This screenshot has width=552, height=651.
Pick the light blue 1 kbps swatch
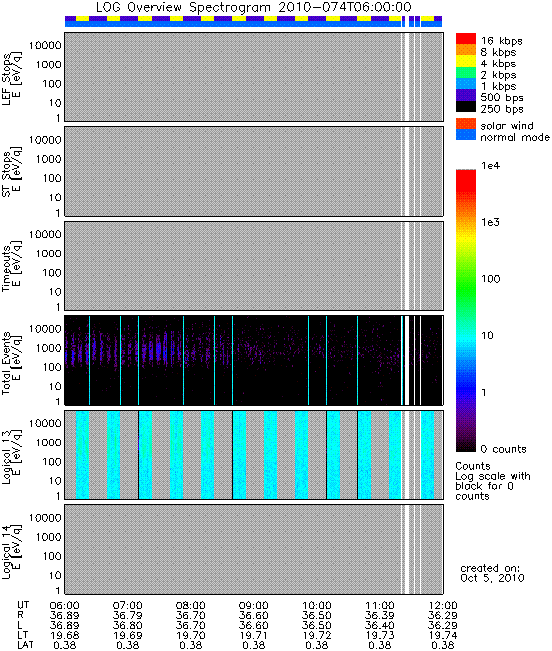pyautogui.click(x=466, y=83)
